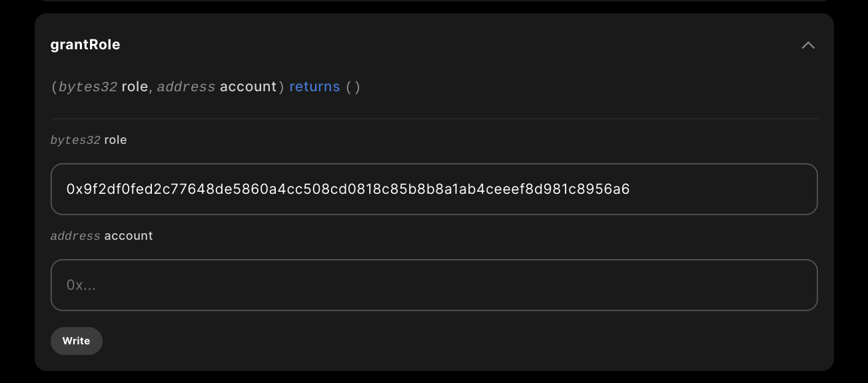This screenshot has height=383, width=868.
Task: Focus the address account input field
Action: click(x=434, y=285)
